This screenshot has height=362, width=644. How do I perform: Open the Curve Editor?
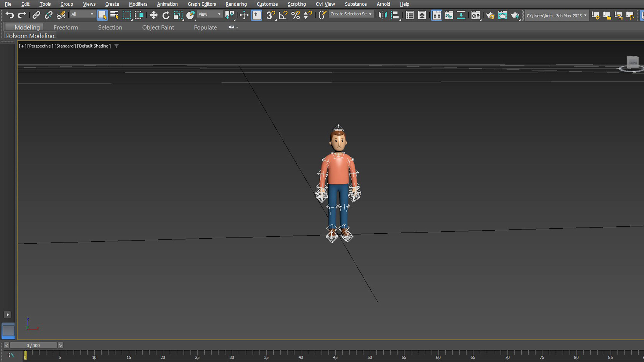coord(449,15)
